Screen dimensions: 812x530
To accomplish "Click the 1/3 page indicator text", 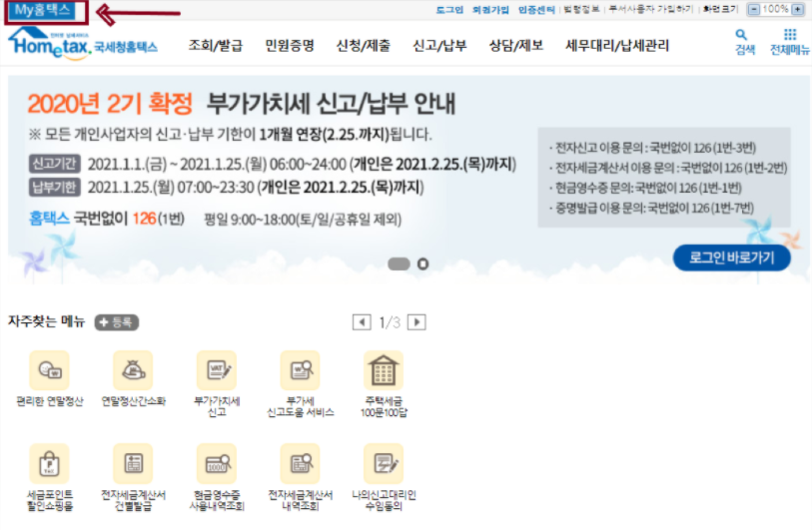I will (x=390, y=323).
